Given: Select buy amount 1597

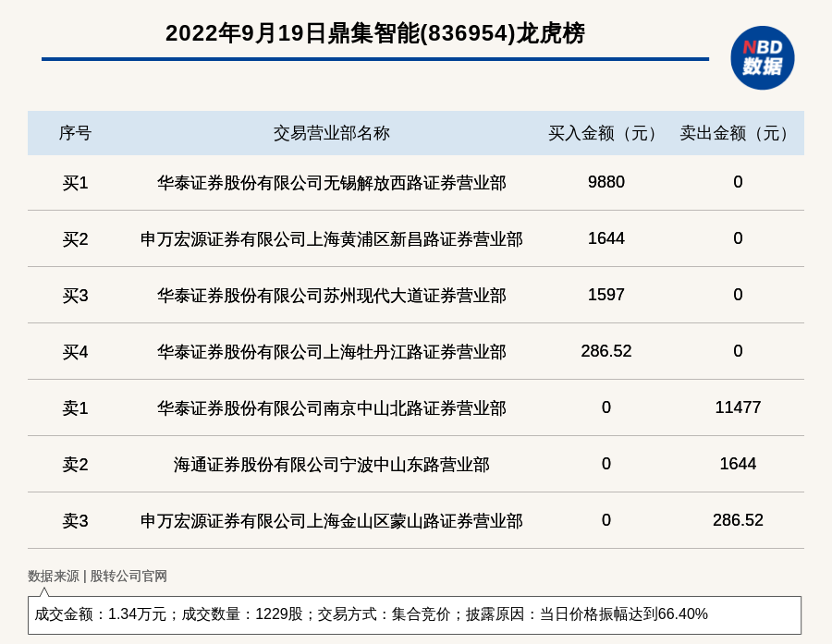Looking at the screenshot, I should pos(606,295).
